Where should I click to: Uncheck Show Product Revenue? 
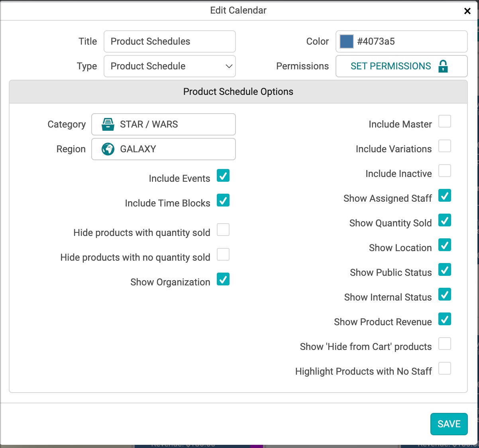[445, 319]
